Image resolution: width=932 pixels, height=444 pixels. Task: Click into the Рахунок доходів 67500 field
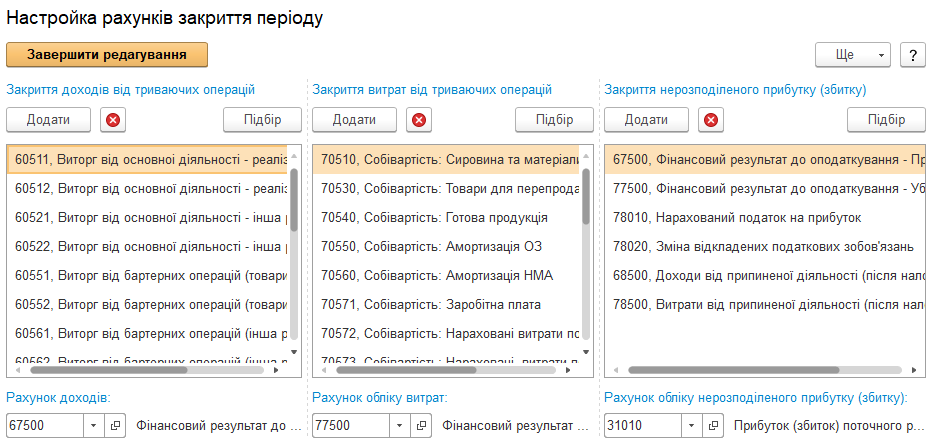[45, 426]
